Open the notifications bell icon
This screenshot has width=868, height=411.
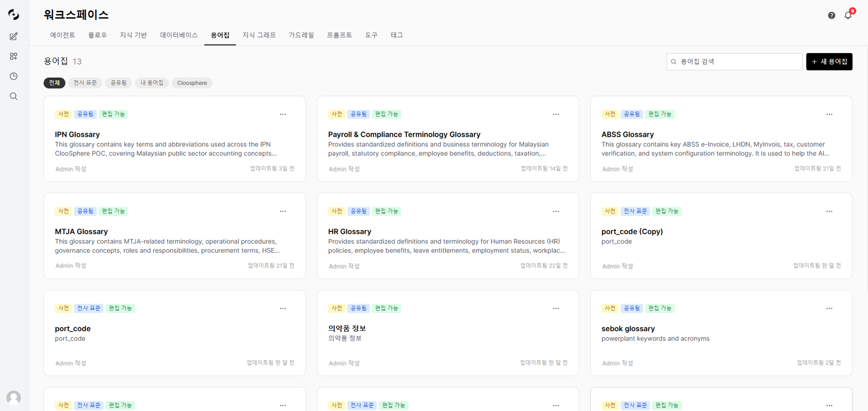click(x=848, y=15)
